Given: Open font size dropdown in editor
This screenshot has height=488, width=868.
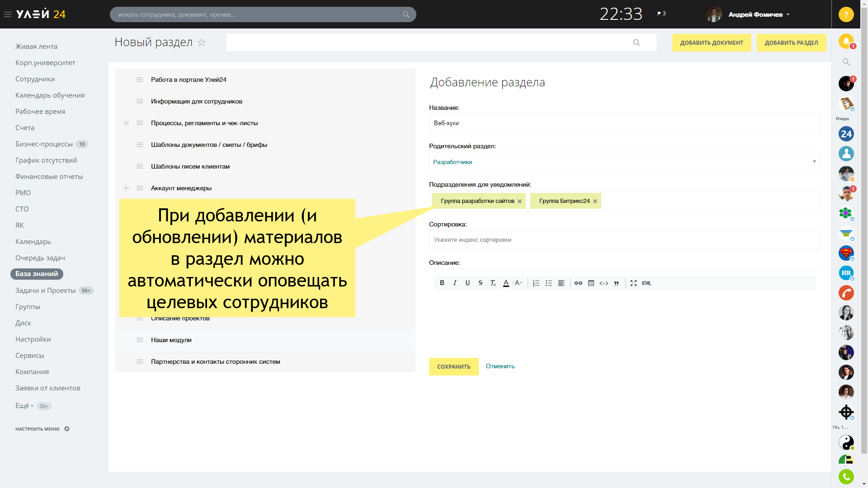Looking at the screenshot, I should coord(518,283).
